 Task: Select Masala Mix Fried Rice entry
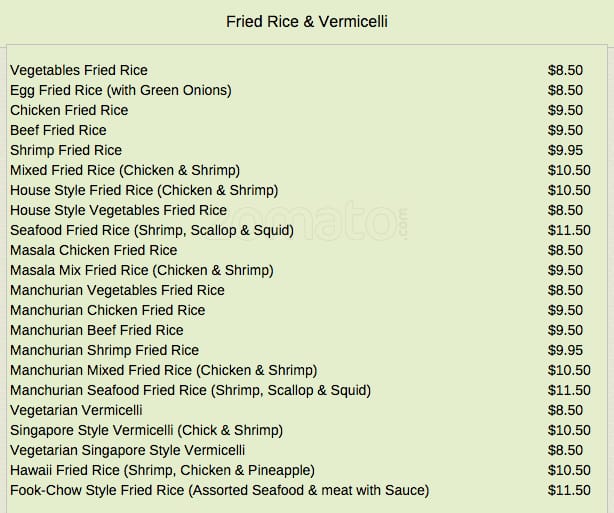pyautogui.click(x=141, y=270)
